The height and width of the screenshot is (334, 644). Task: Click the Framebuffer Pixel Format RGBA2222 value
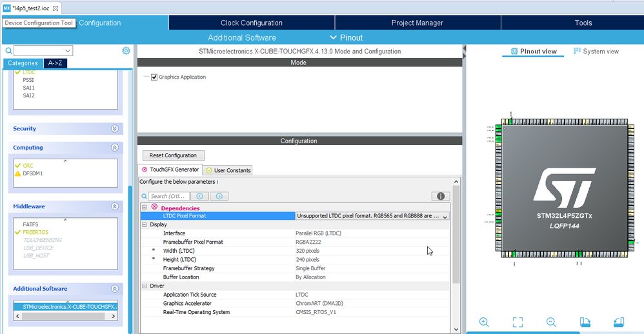[x=308, y=242]
